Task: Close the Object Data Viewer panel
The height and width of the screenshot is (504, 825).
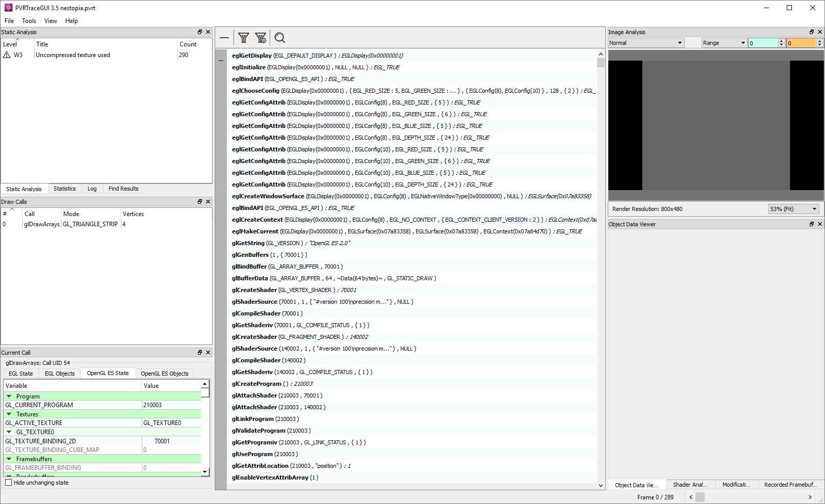Action: (820, 224)
